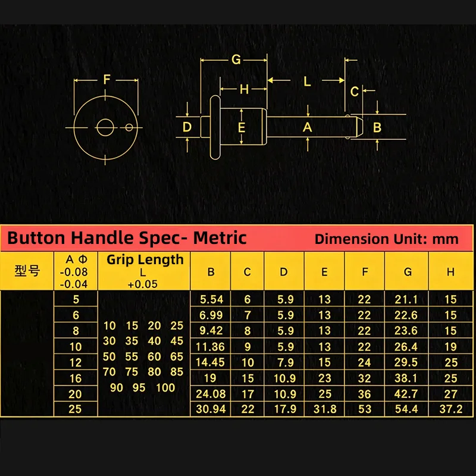476x476 pixels.
Task: Click the "Grip Length" column header
Action: pyautogui.click(x=145, y=260)
